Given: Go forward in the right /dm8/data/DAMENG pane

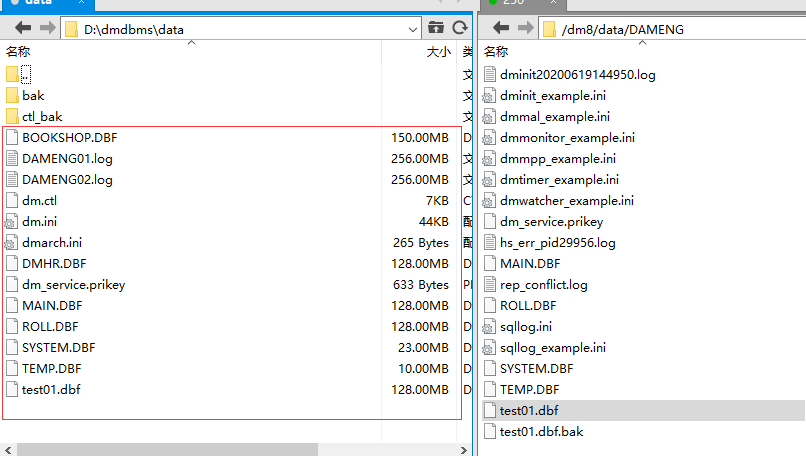Looking at the screenshot, I should click(525, 28).
